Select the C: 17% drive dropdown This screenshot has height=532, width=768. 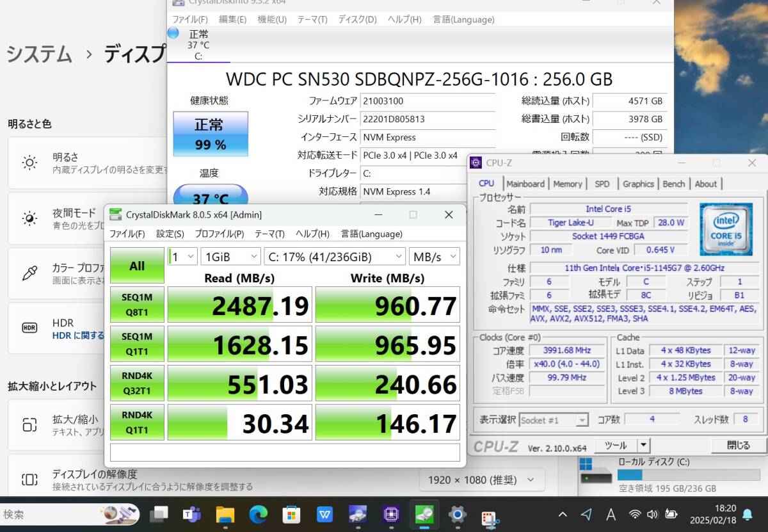coord(333,257)
